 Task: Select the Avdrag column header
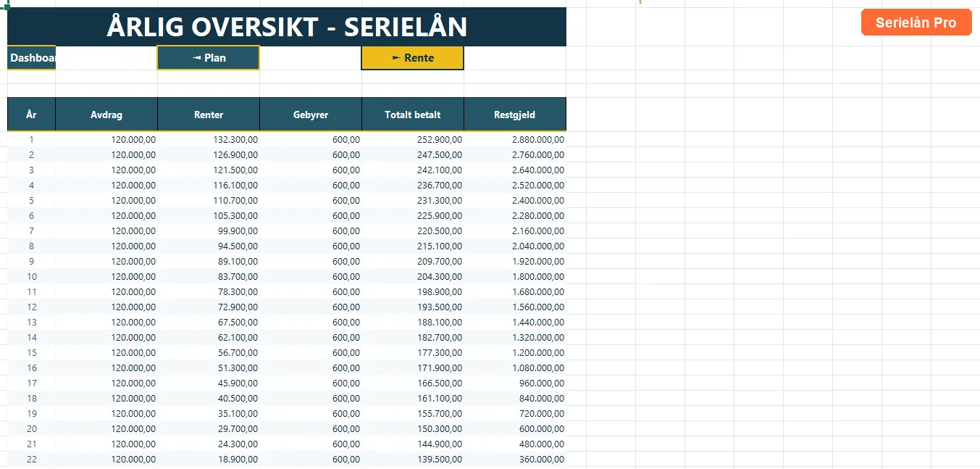tap(106, 115)
